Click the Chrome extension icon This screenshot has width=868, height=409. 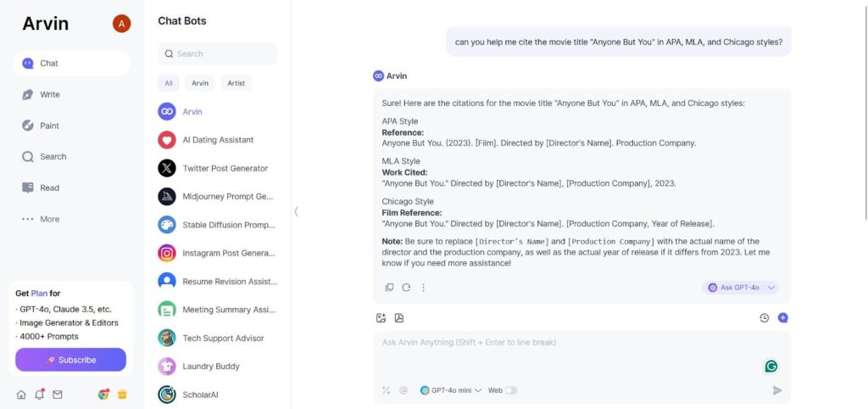103,395
